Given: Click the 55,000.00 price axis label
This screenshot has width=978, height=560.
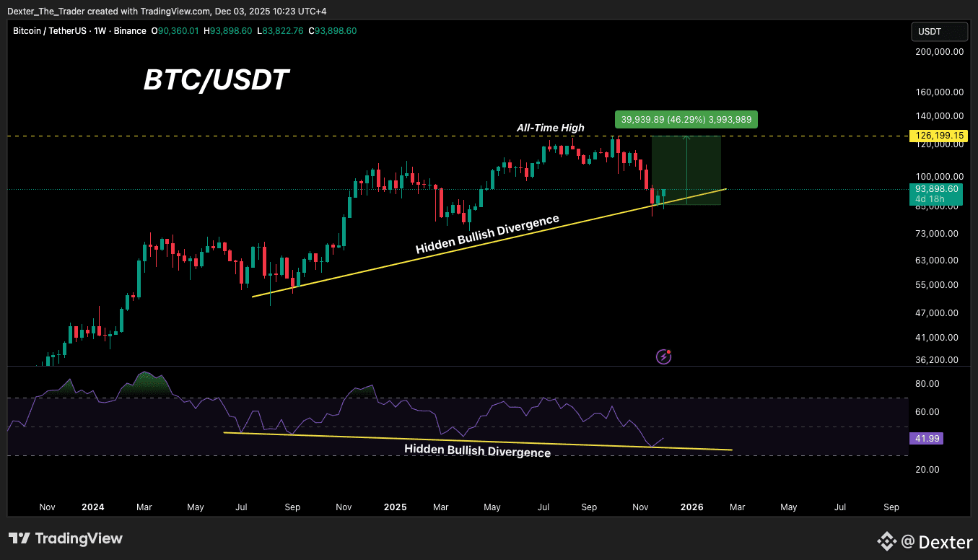Looking at the screenshot, I should point(935,285).
